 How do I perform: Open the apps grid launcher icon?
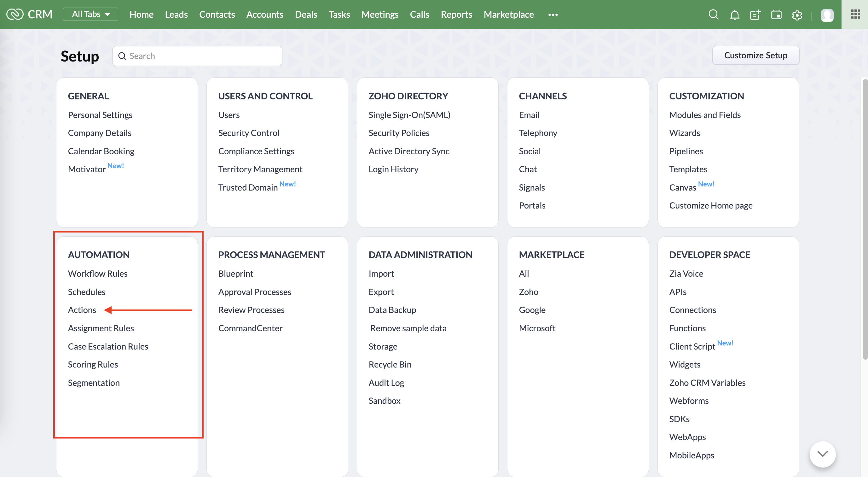[x=855, y=14]
